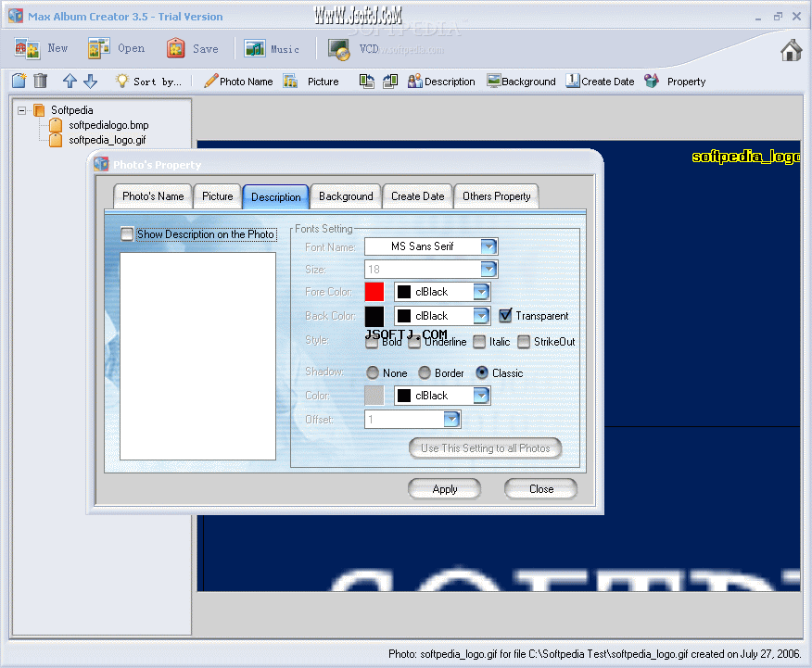Open the Fore Color clBlack dropdown
The height and width of the screenshot is (668, 812).
(481, 292)
